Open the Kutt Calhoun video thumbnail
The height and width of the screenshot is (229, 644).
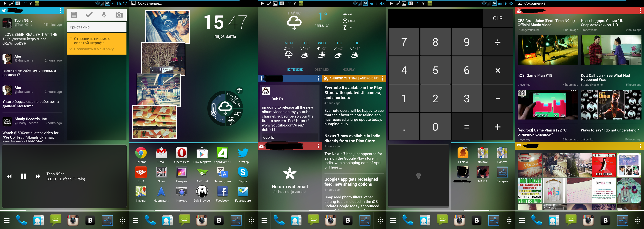point(611,104)
